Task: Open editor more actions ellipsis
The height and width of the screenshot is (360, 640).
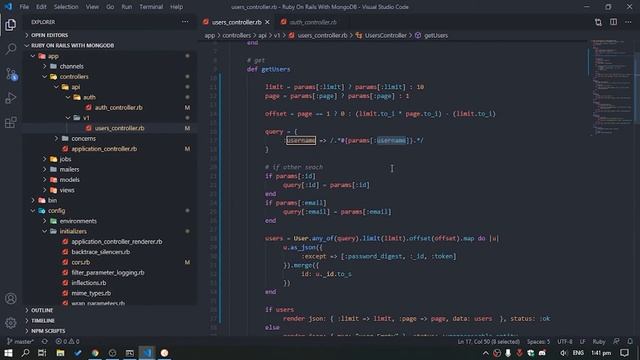Action: tap(628, 22)
